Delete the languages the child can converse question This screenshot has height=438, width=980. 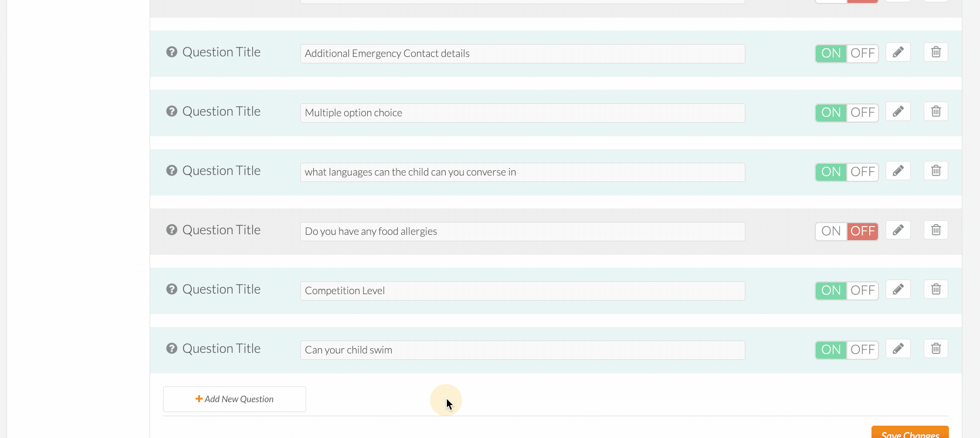click(936, 171)
